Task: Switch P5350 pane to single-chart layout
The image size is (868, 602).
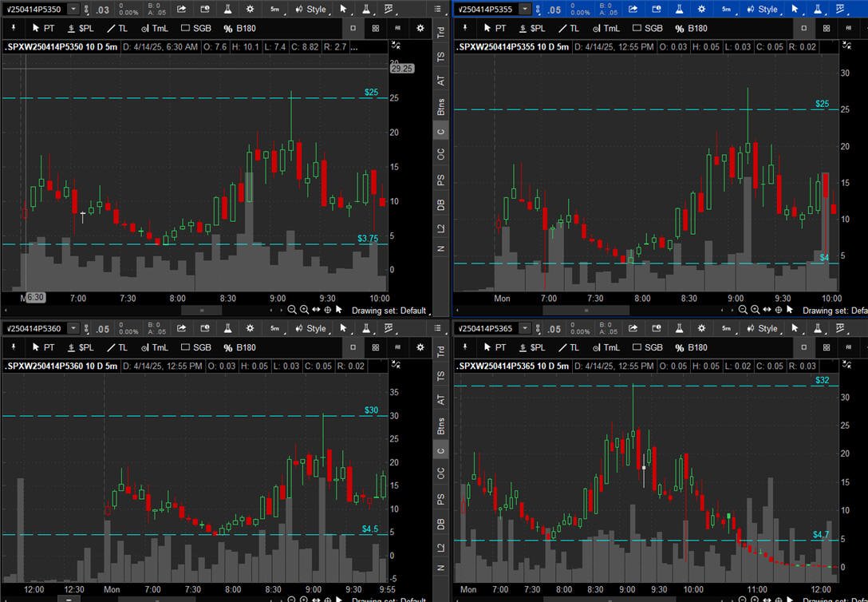Action: (x=353, y=28)
